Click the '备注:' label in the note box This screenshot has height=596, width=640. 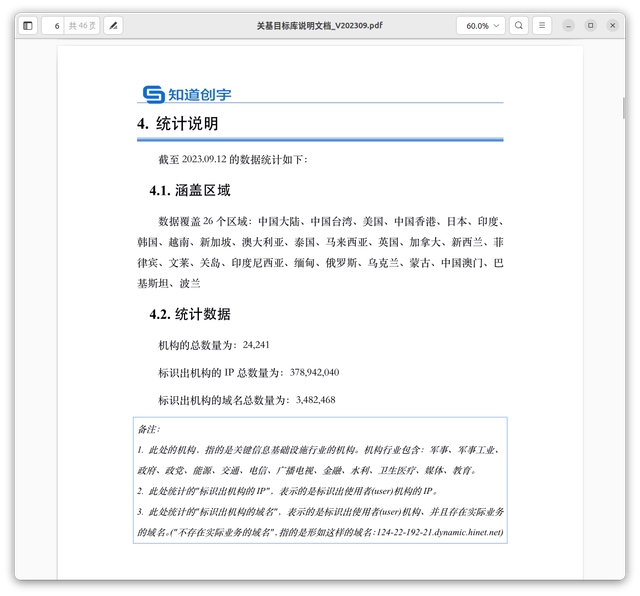tap(149, 429)
